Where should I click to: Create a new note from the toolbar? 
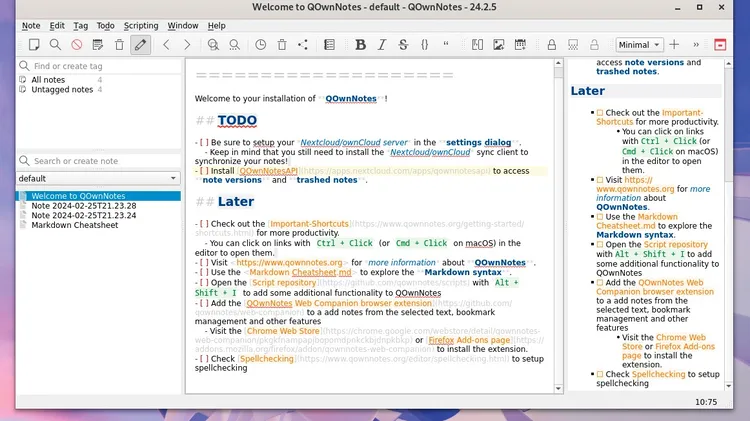tap(34, 45)
